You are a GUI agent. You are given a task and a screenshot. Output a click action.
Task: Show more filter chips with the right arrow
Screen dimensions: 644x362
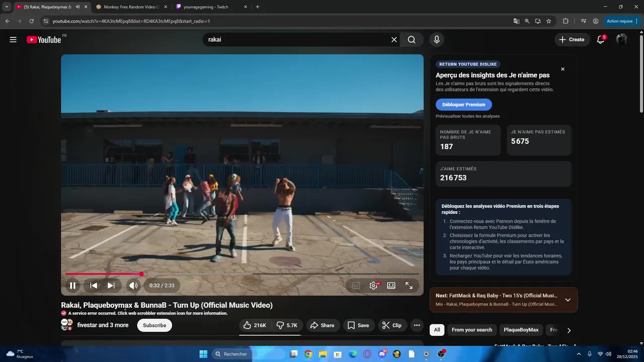click(x=569, y=330)
